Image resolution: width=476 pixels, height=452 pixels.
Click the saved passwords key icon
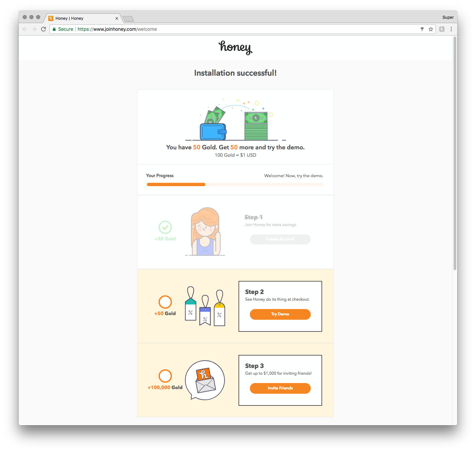[422, 29]
